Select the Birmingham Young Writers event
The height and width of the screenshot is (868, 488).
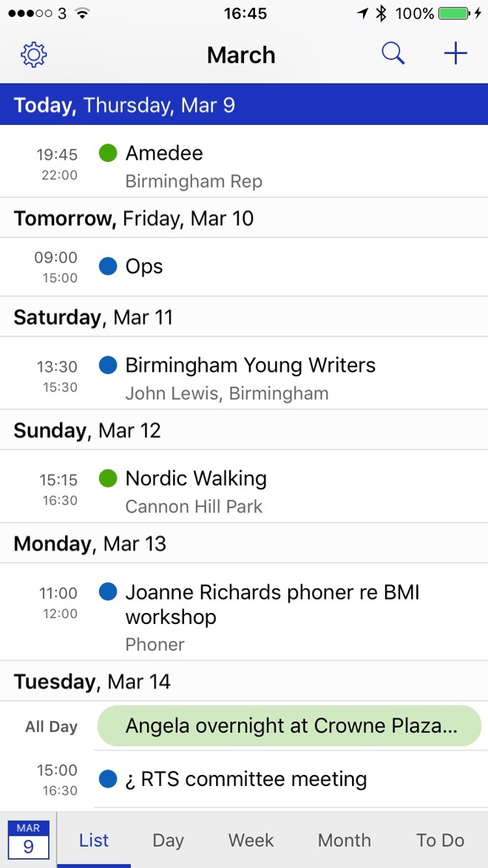pyautogui.click(x=250, y=365)
